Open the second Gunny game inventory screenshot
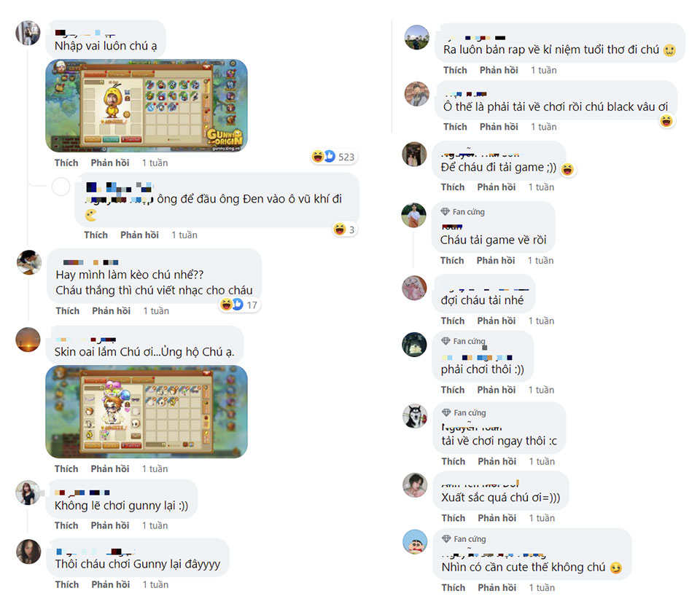 tap(147, 412)
